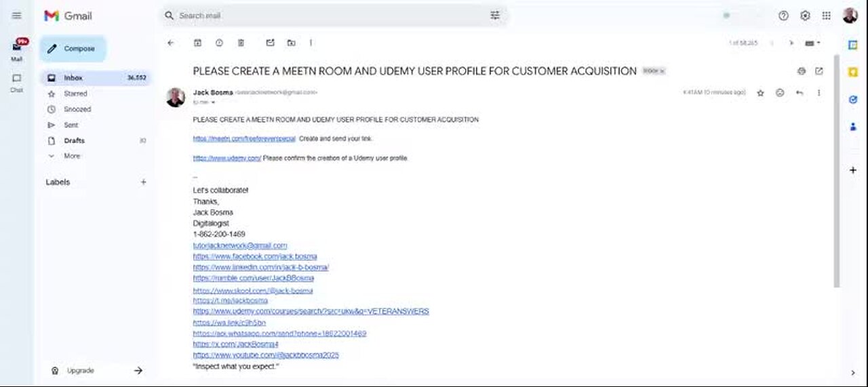Open the toolbar More options dots

(311, 43)
